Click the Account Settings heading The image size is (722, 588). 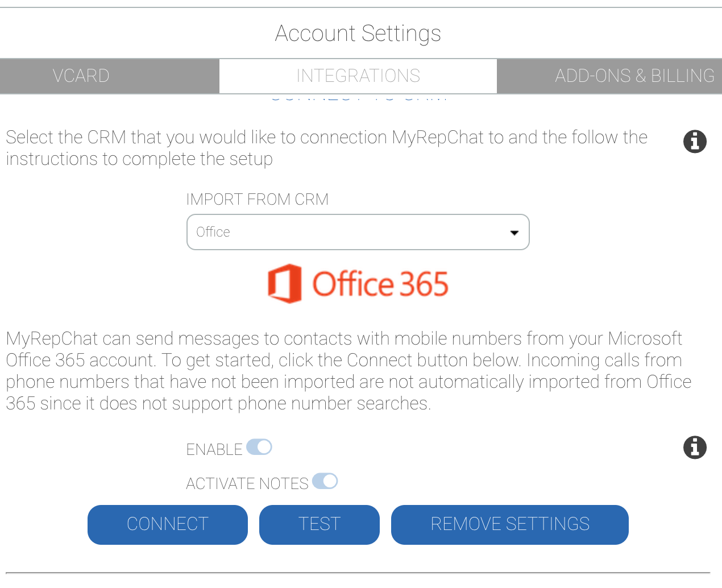point(358,34)
